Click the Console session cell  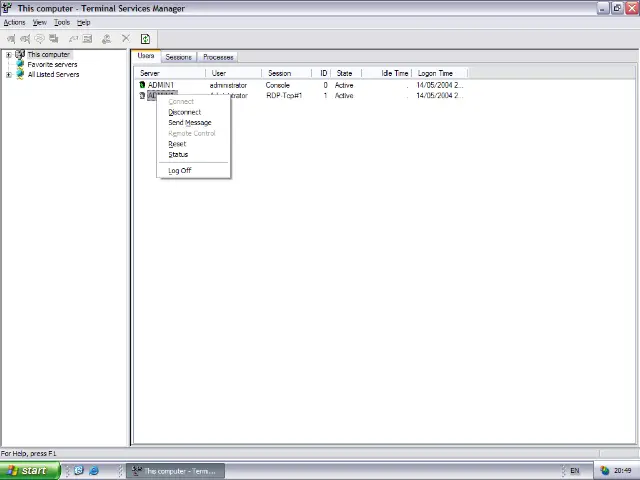pos(278,85)
